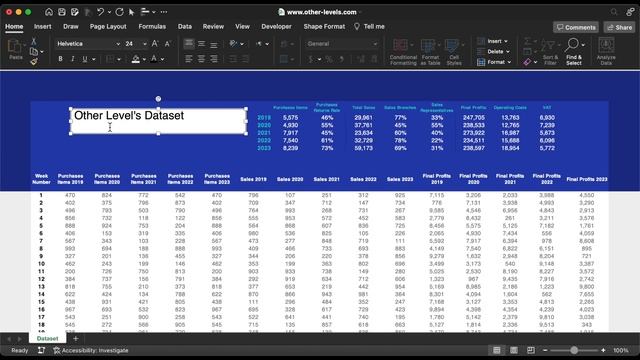Click the Paste clipboard icon
This screenshot has width=640, height=360.
point(15,50)
